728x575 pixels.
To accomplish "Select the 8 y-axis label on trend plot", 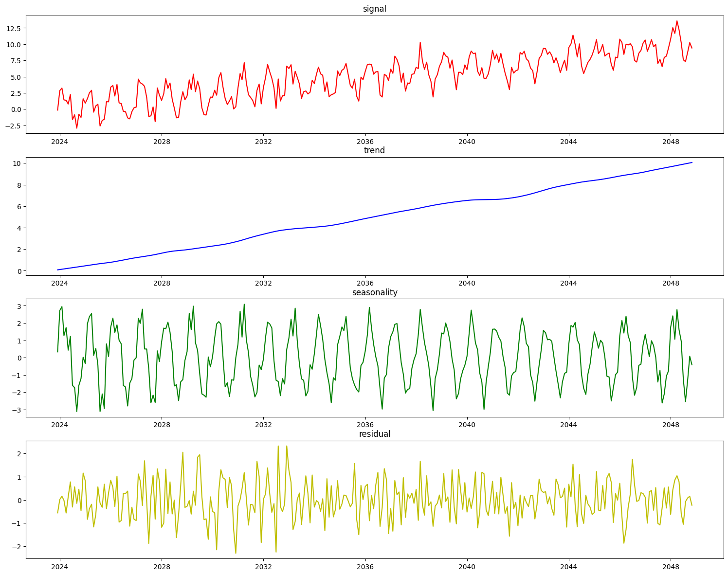I will click(18, 185).
